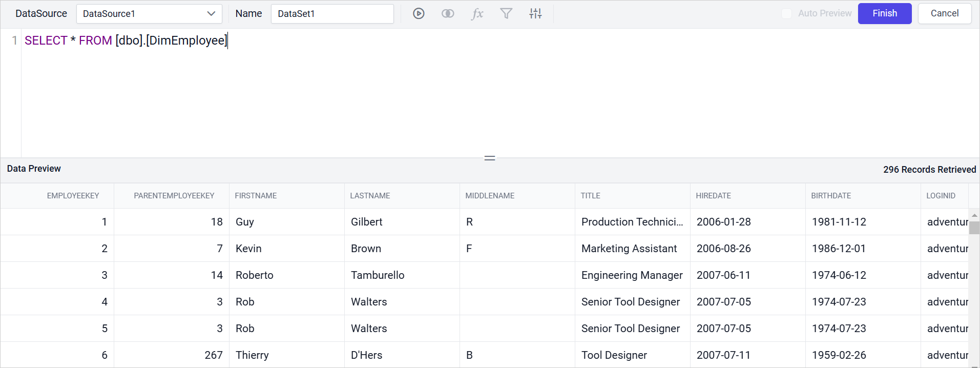Screen dimensions: 980x368
Task: Click the horizontal splitter handle above Data Preview
Action: tap(490, 158)
